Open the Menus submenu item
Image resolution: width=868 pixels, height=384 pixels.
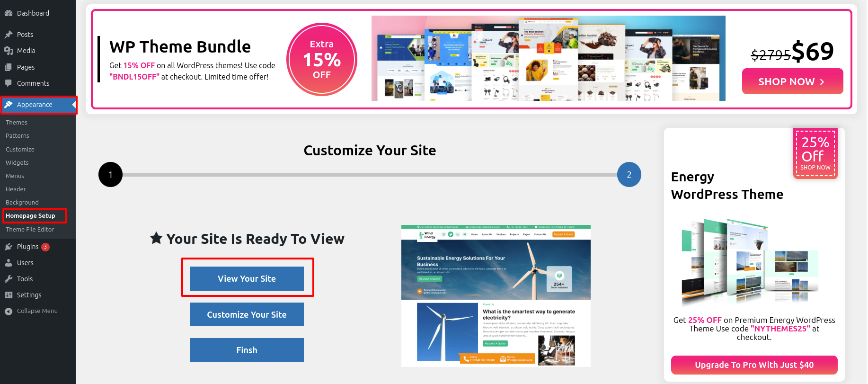15,176
